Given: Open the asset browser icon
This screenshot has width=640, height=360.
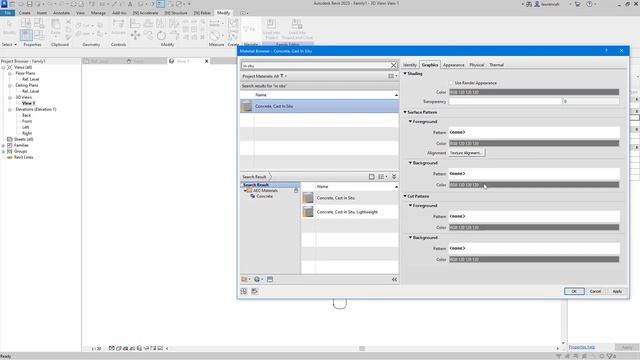Looking at the screenshot, I should 270,280.
